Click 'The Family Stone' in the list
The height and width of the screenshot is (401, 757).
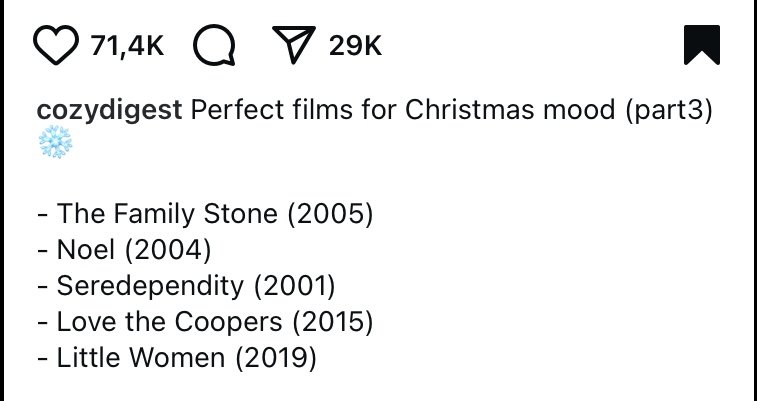167,213
